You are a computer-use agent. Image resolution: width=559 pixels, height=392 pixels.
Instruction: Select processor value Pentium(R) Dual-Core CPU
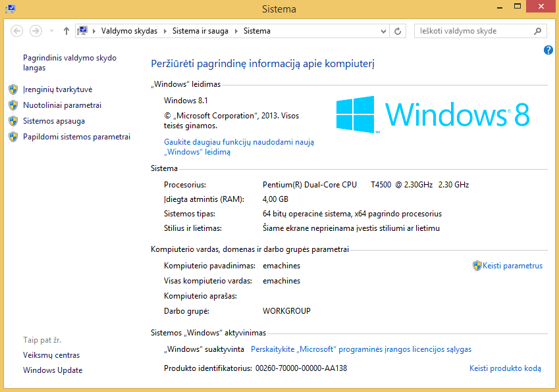[309, 185]
